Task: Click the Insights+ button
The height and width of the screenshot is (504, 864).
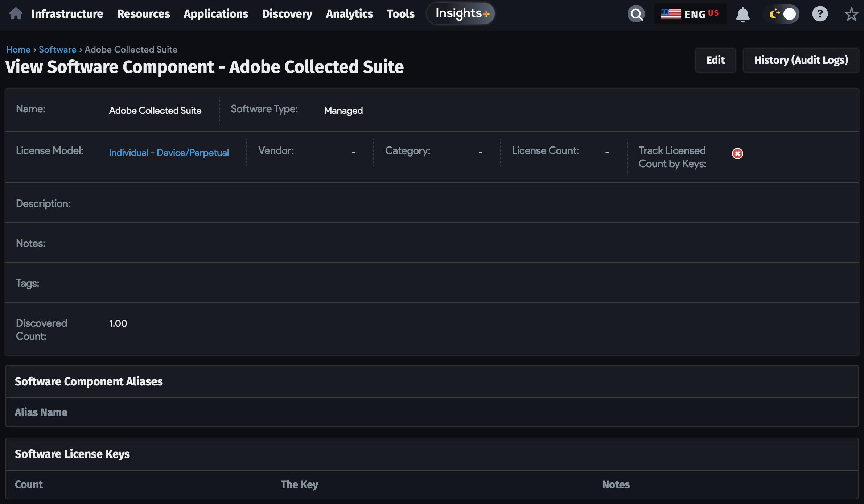Action: pyautogui.click(x=461, y=14)
